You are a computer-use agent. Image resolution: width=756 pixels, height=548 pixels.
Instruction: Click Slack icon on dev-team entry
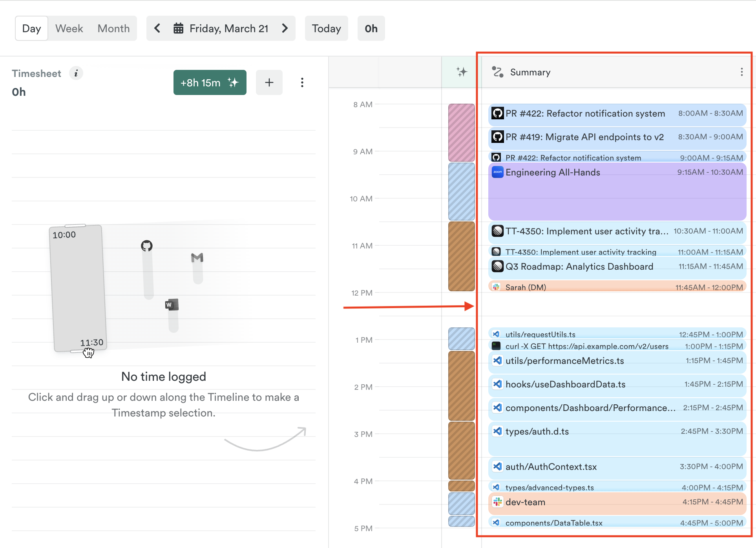(498, 502)
